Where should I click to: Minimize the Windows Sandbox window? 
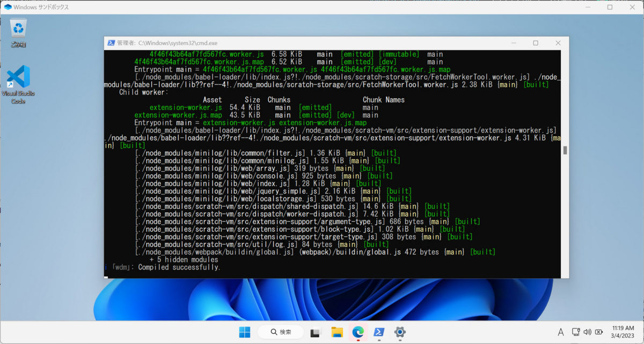click(587, 7)
